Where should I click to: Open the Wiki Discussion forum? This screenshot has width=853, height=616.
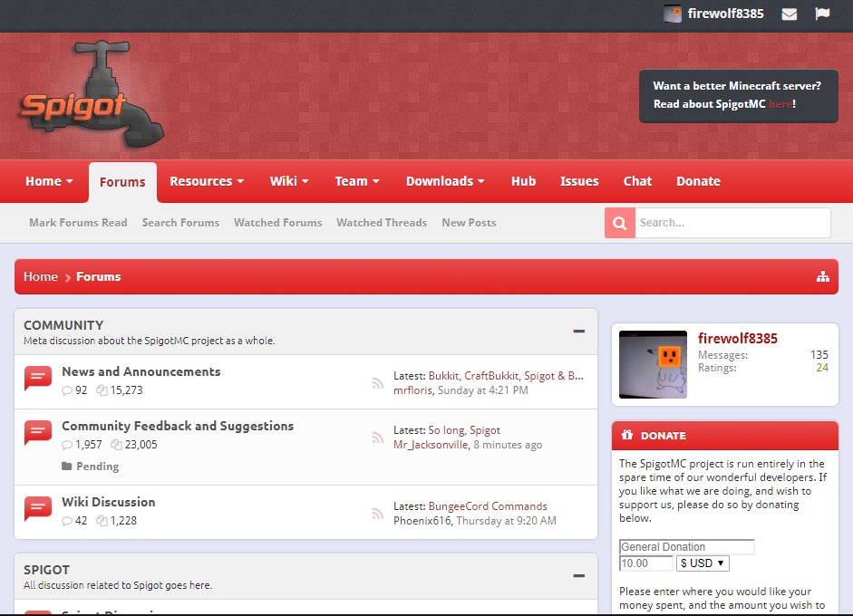tap(108, 503)
